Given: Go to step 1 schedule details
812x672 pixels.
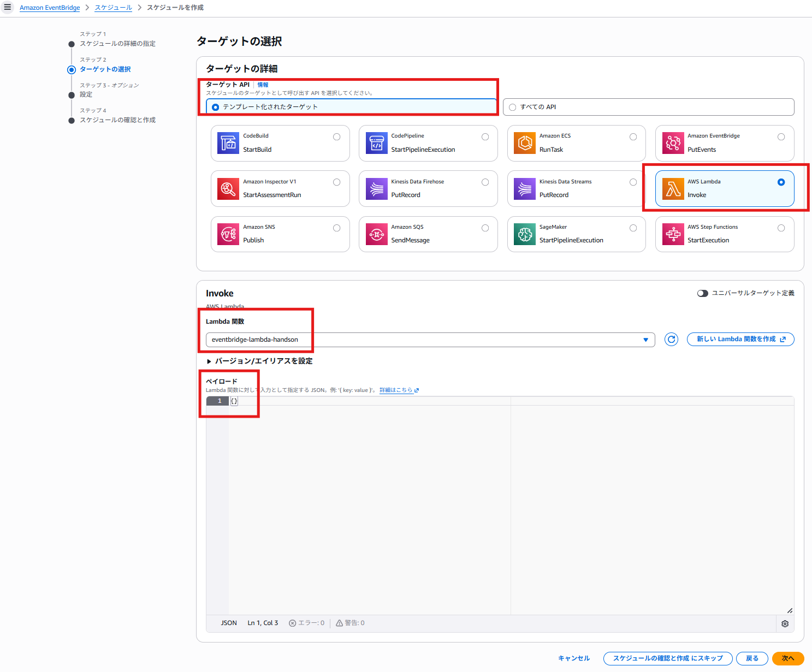Looking at the screenshot, I should (x=117, y=44).
